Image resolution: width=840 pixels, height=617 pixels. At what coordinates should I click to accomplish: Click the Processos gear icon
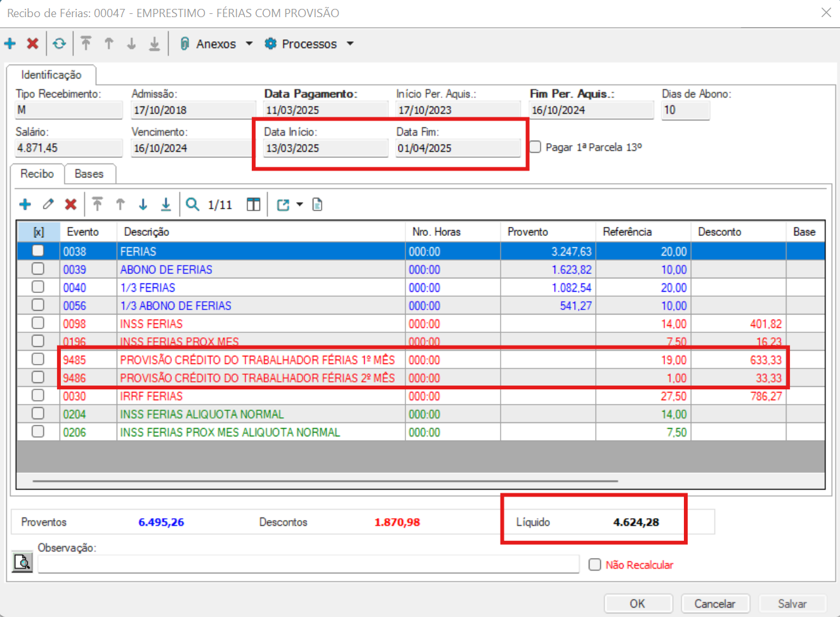(x=270, y=44)
